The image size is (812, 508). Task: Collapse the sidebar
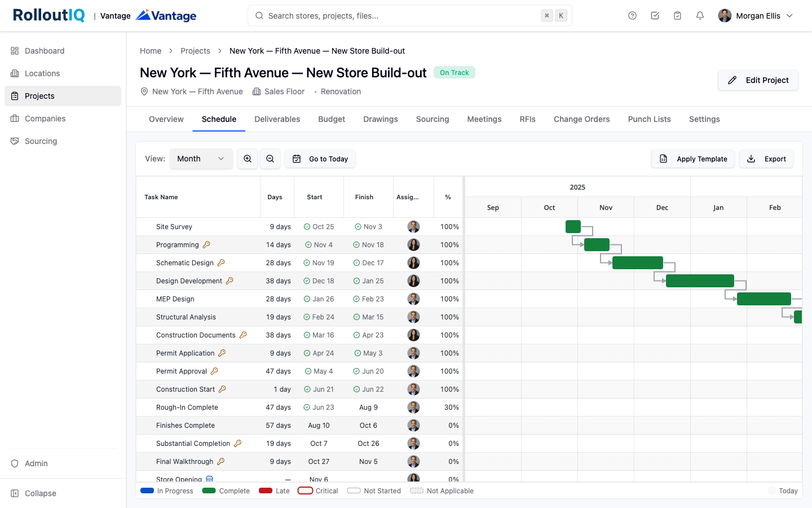pos(63,493)
